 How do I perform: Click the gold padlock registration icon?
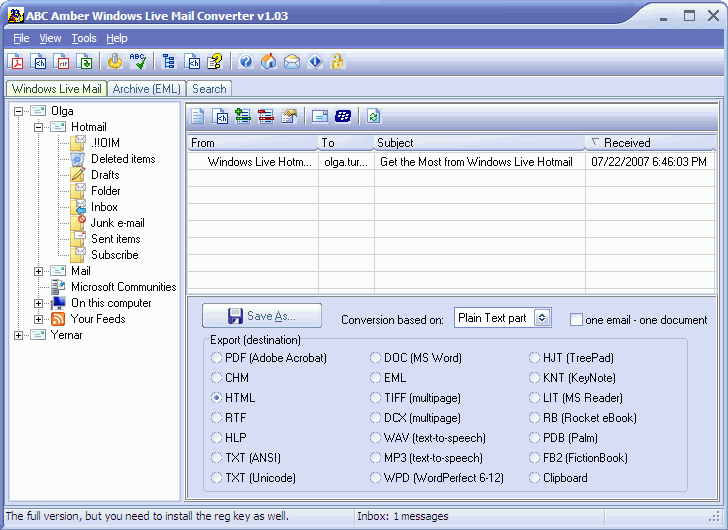point(338,61)
